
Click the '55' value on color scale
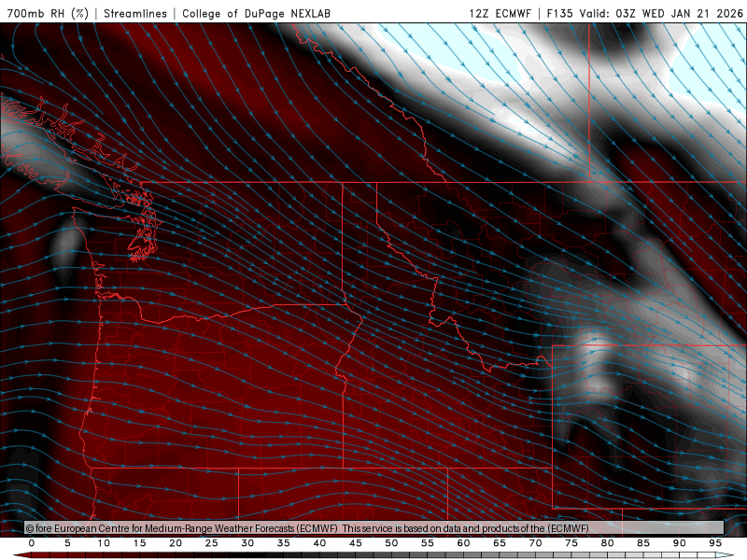click(428, 543)
